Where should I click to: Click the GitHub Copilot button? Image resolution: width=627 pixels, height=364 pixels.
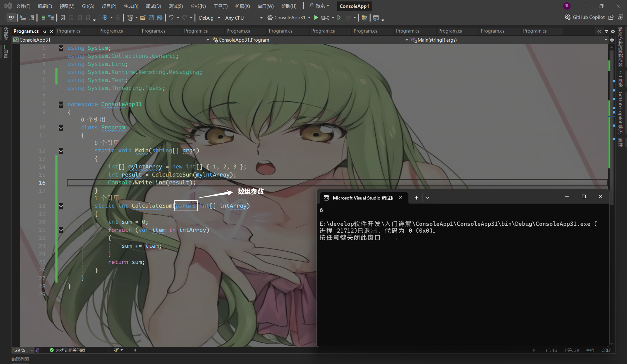pyautogui.click(x=585, y=17)
